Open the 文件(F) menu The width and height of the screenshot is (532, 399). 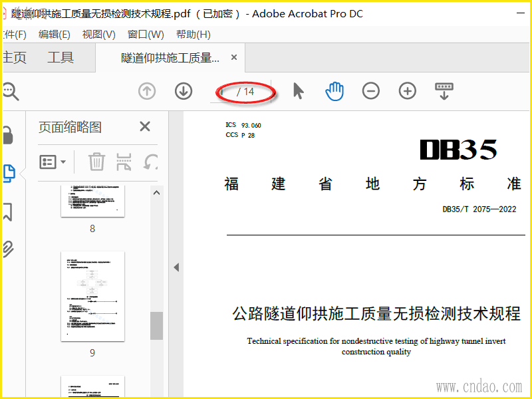[14, 35]
